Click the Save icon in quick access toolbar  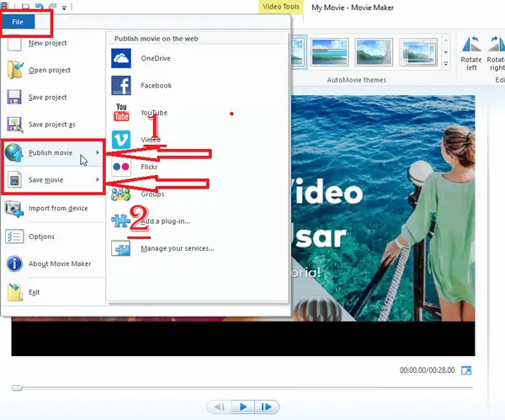(25, 7)
